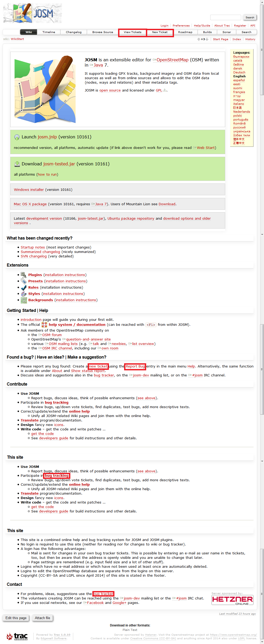The image size is (264, 644).
Task: Click the lifebuoy help system icon
Action: 44,325
